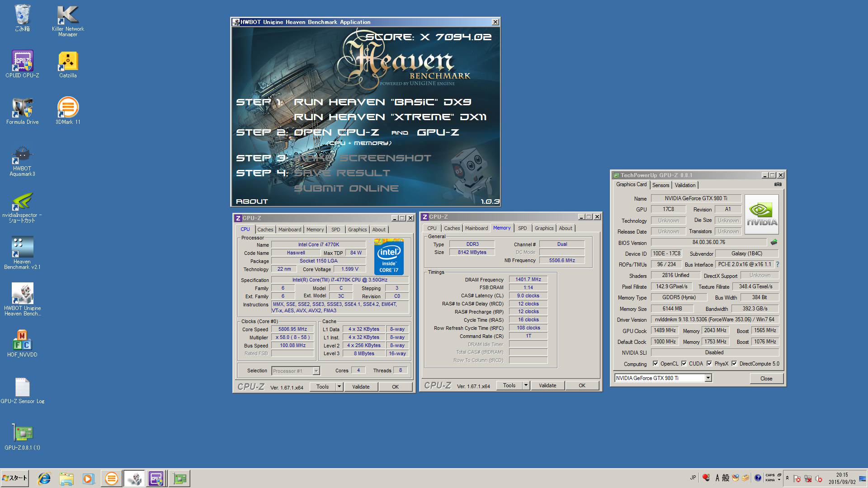Click Close button in GPU-Z
This screenshot has height=488, width=868.
[766, 379]
